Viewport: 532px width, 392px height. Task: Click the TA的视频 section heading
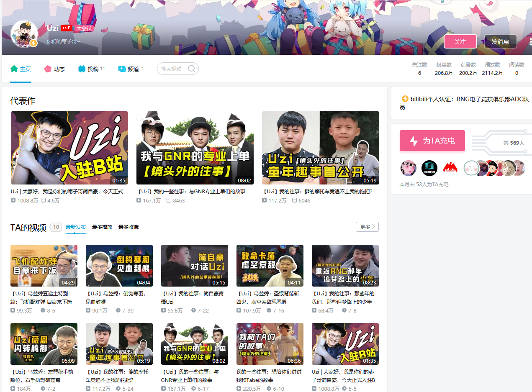point(28,227)
